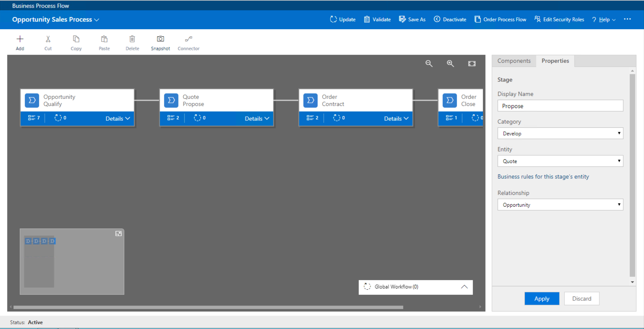Select the Properties tab
This screenshot has height=329, width=644.
coord(555,61)
